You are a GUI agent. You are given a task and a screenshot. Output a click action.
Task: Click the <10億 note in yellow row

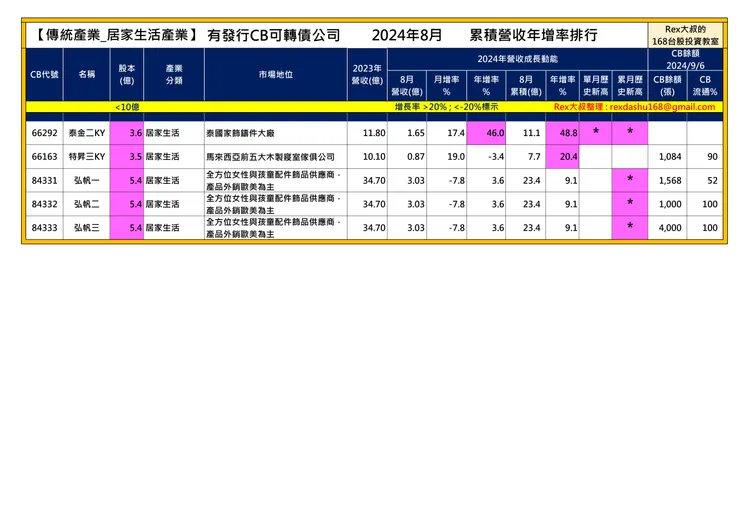point(127,107)
